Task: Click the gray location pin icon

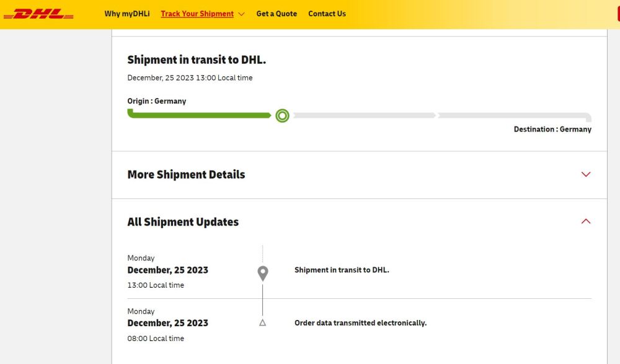Action: pos(262,273)
